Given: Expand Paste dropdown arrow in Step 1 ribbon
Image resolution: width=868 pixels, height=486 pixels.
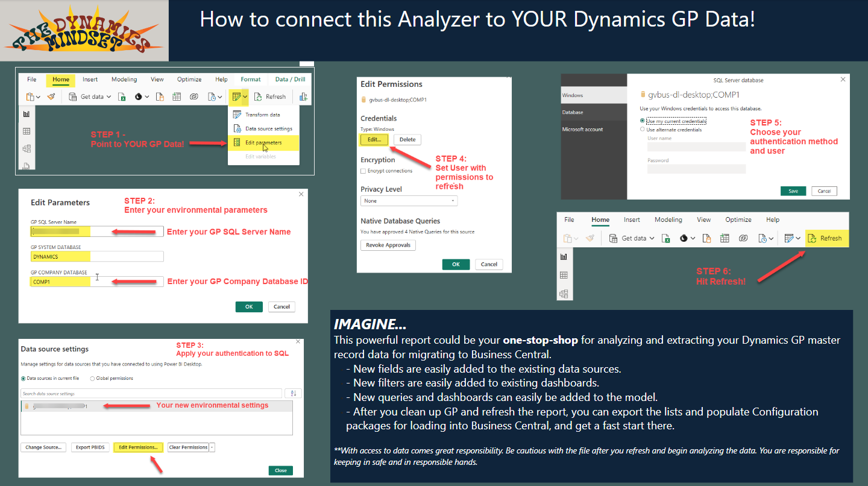Looking at the screenshot, I should pos(39,96).
